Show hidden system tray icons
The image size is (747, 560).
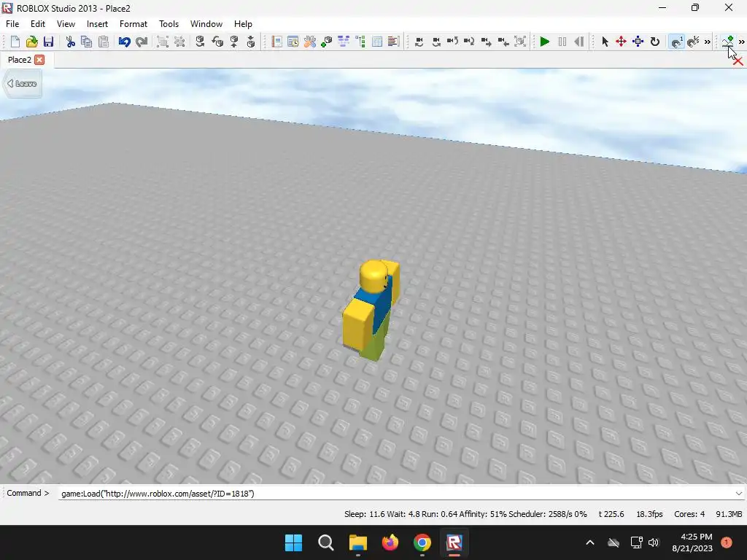tap(589, 542)
